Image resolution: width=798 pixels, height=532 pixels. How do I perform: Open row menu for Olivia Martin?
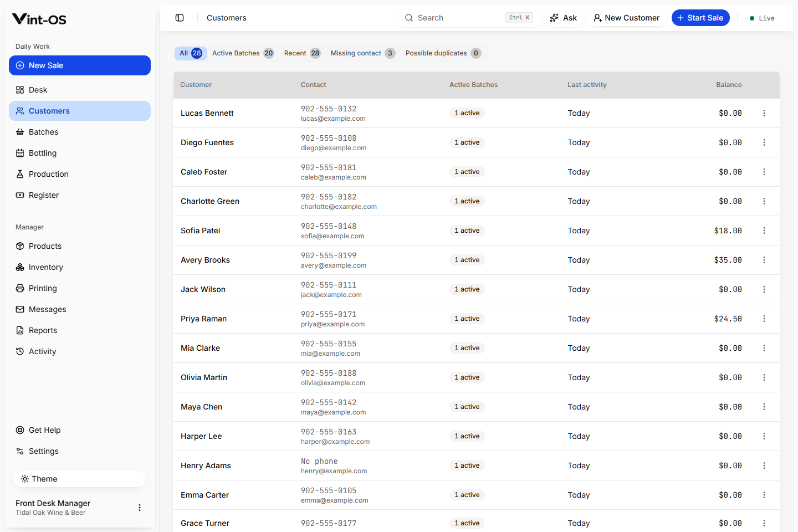pyautogui.click(x=764, y=377)
